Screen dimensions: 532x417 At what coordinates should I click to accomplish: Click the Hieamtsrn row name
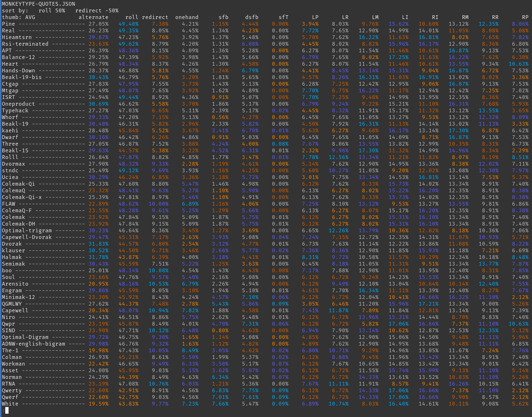point(17,37)
